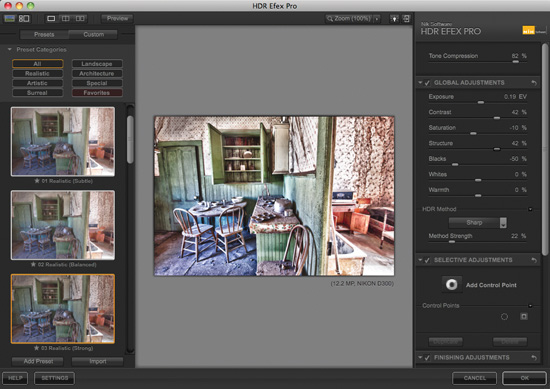Disable the Selective Adjustments checkbox
The width and height of the screenshot is (550, 389).
[x=427, y=260]
